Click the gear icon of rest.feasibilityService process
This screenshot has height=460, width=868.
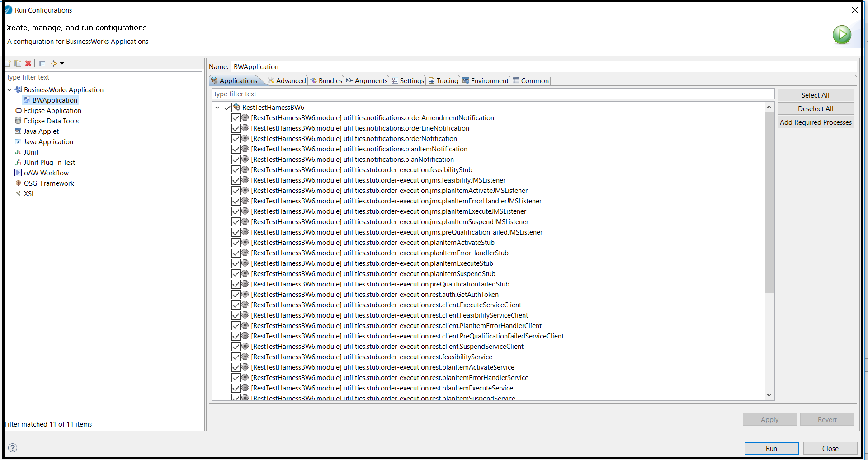(245, 357)
